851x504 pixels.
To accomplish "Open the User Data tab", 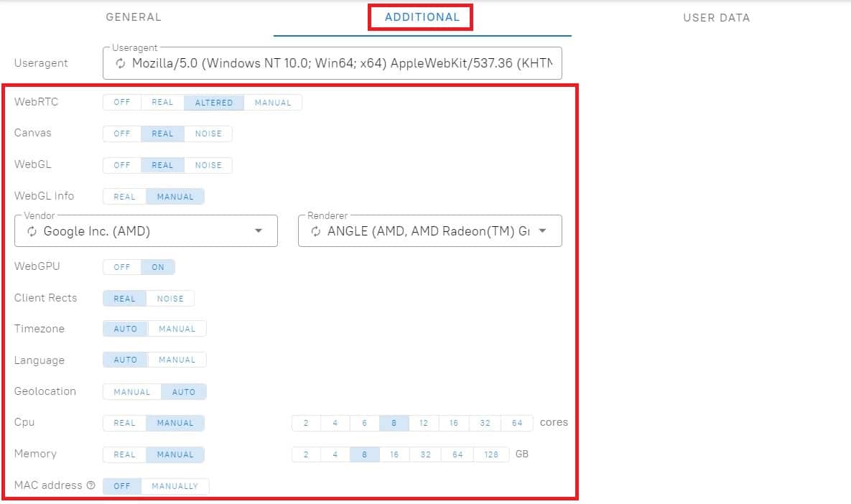I will click(x=716, y=18).
